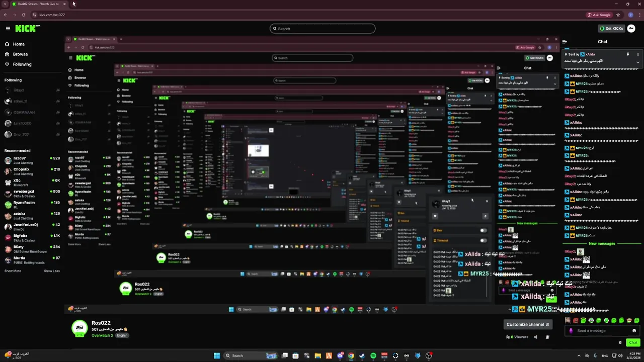Open recommended channel raz07
The width and height of the screenshot is (644, 362).
[x=32, y=160]
